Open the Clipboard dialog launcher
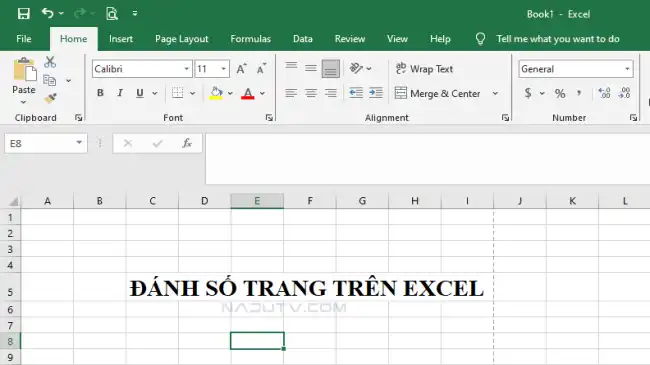 click(x=78, y=118)
